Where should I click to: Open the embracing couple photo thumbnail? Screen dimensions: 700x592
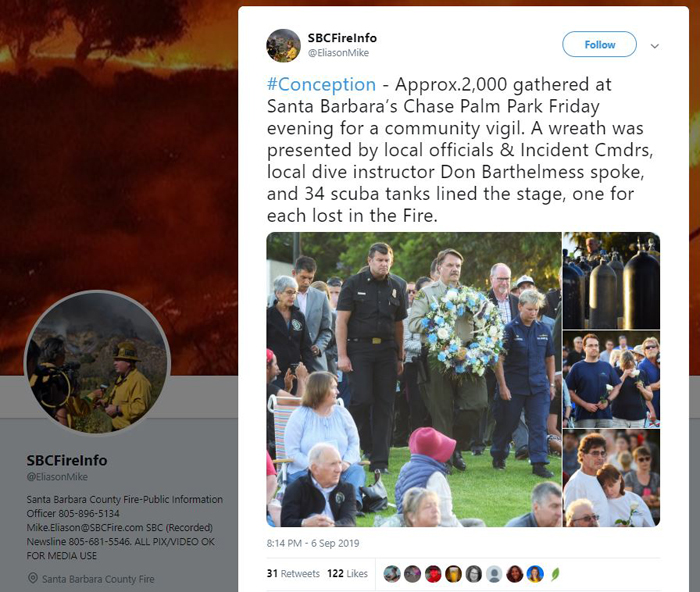click(612, 478)
